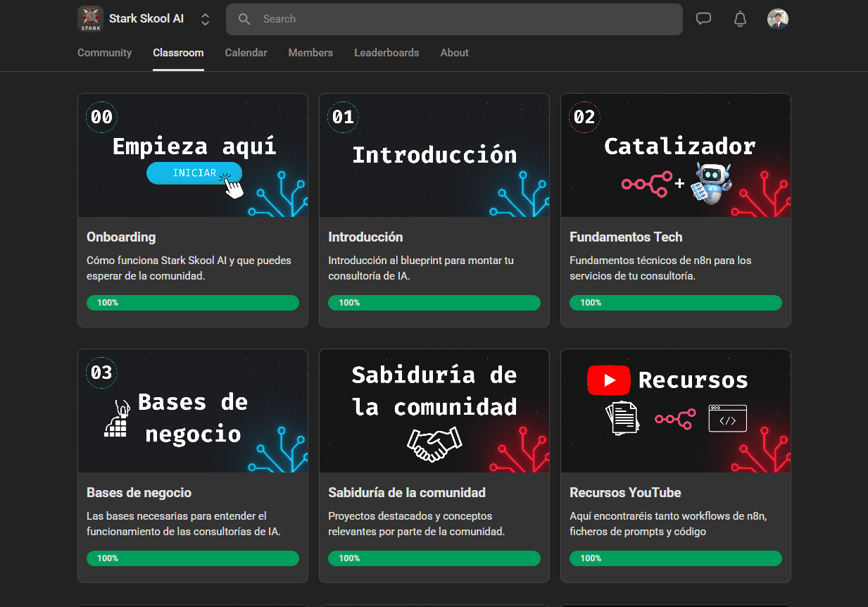Click the robot icon on Catalizador cover

coord(711,184)
